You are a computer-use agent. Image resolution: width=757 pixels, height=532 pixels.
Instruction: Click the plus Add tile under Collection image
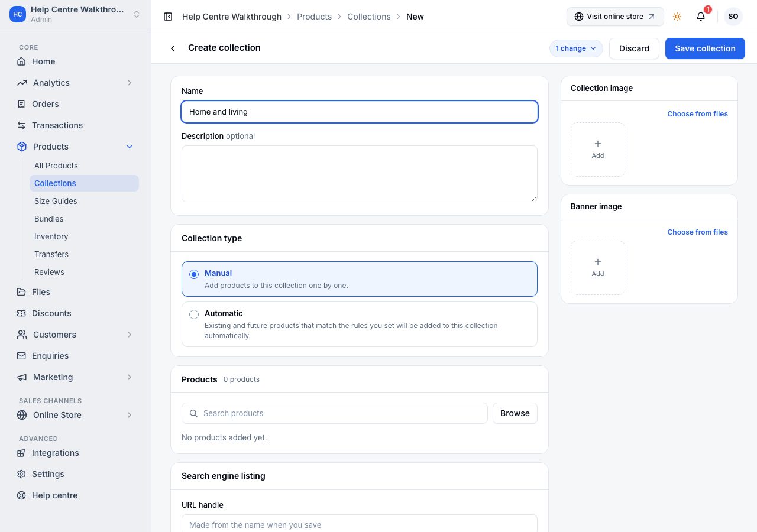(x=598, y=150)
